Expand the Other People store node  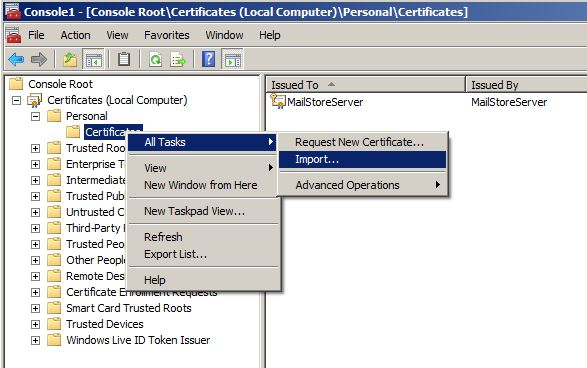click(x=35, y=260)
